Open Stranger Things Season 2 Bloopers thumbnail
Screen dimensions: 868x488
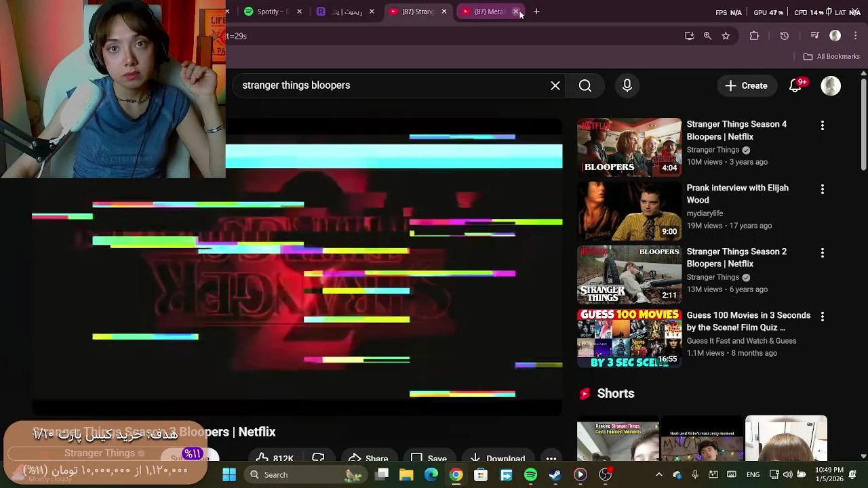[x=629, y=274]
